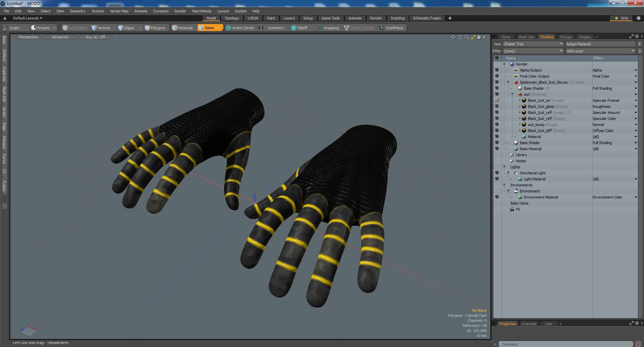Image resolution: width=644 pixels, height=347 pixels.
Task: Select the Library tree item
Action: click(521, 155)
